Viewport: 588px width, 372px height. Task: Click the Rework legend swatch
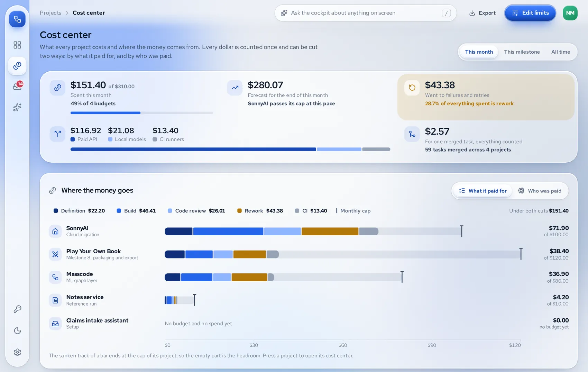click(x=239, y=211)
